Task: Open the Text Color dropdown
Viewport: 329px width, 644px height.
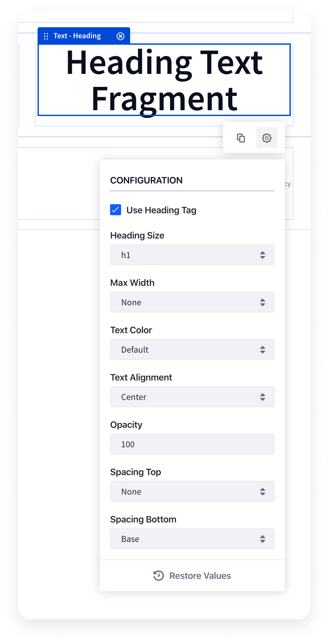Action: pos(192,349)
